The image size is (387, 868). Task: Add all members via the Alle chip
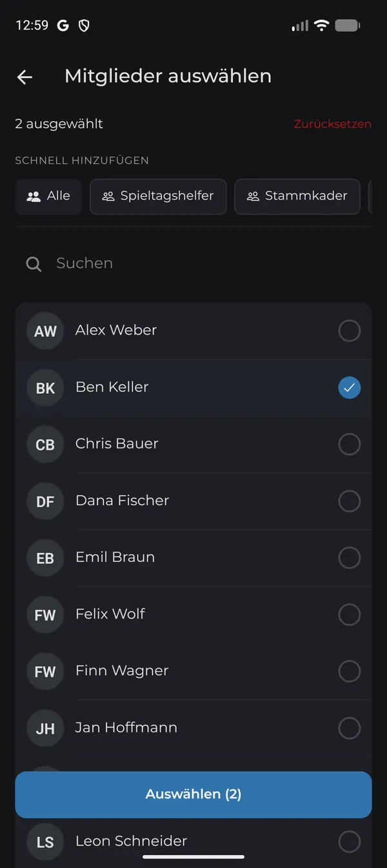[x=48, y=197]
